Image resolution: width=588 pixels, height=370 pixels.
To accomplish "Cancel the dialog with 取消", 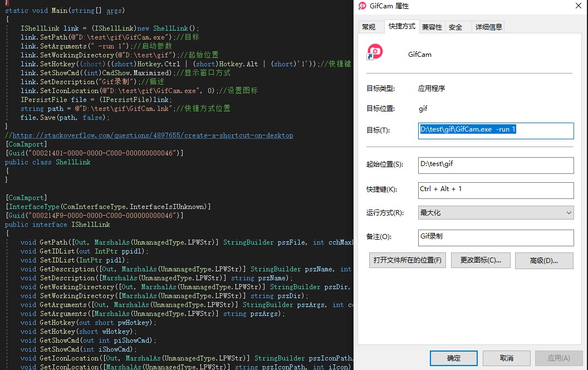I will tap(506, 358).
